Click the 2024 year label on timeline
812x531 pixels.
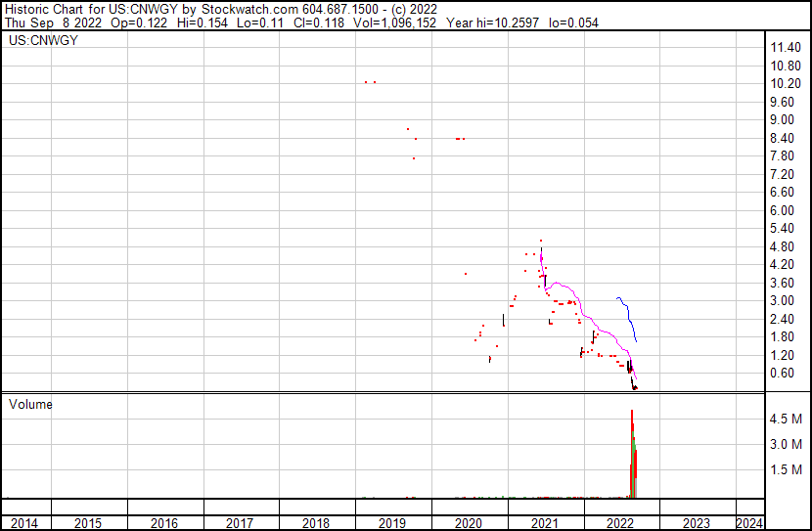click(x=748, y=523)
